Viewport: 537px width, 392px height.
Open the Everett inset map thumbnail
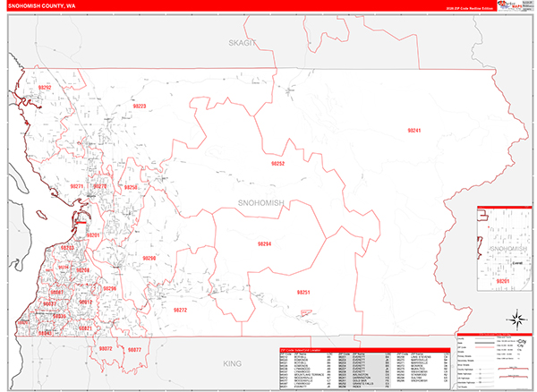[x=505, y=249]
